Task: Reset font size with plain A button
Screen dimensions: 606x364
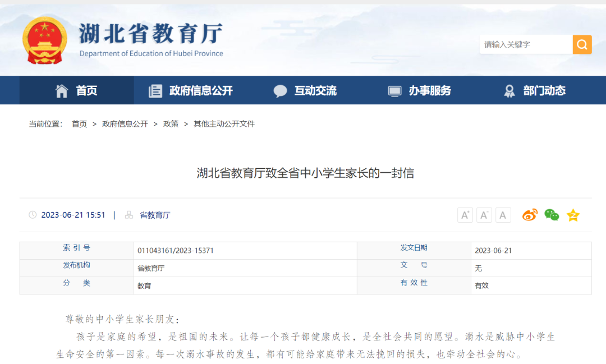Action: click(503, 215)
